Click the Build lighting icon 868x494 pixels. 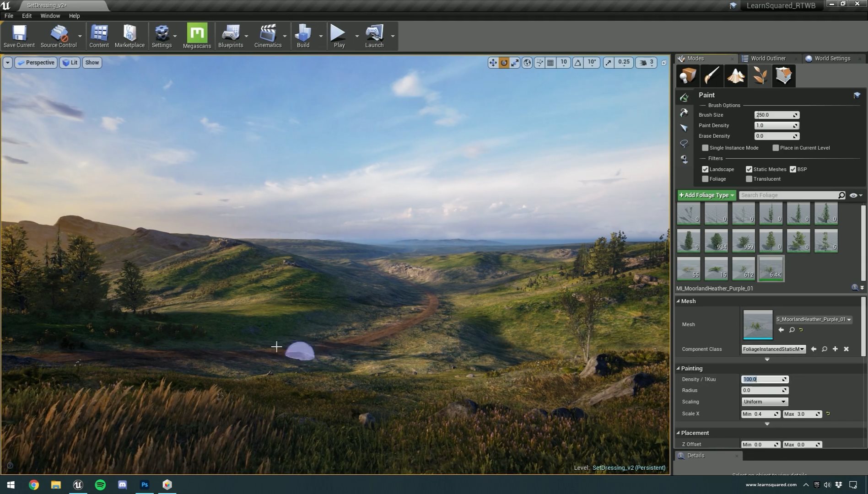303,36
